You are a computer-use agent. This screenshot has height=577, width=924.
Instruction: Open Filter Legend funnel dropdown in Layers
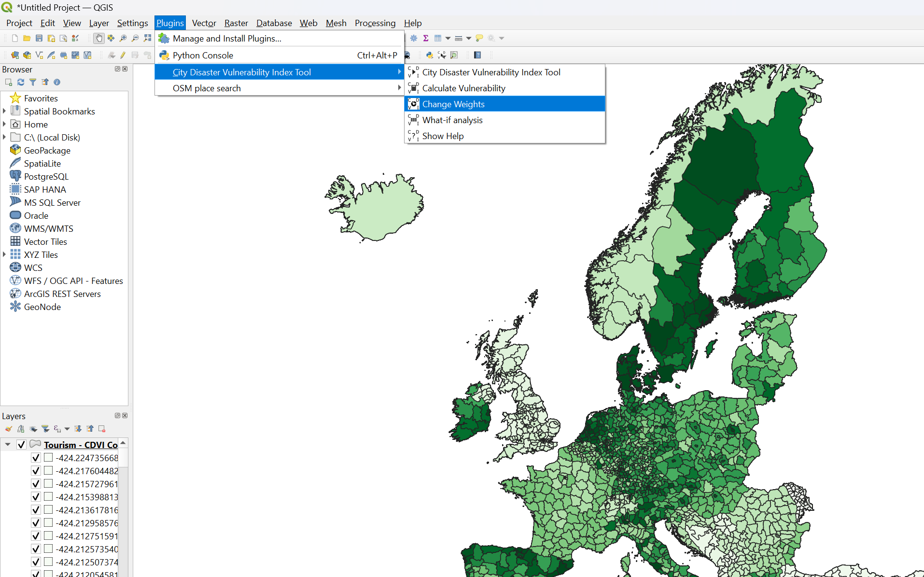(45, 429)
